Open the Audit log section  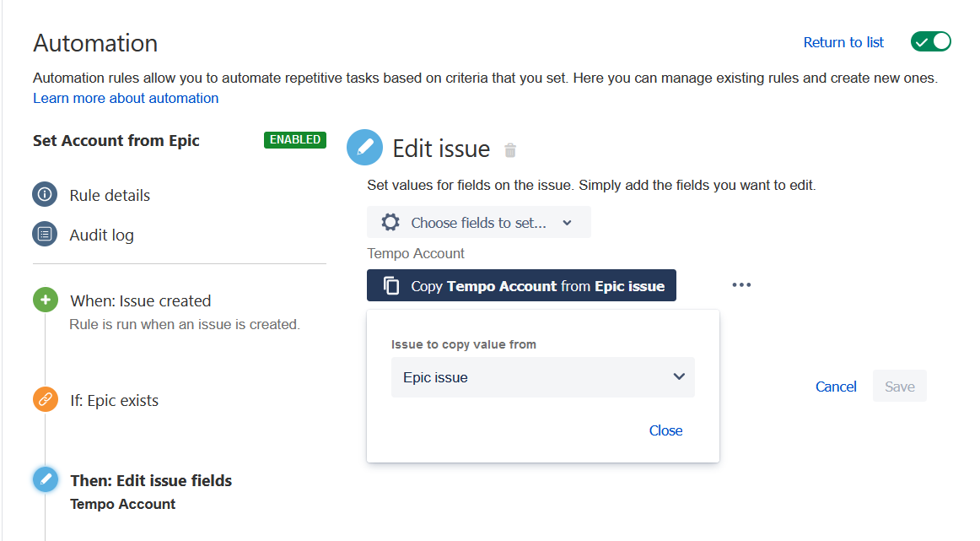(x=101, y=235)
